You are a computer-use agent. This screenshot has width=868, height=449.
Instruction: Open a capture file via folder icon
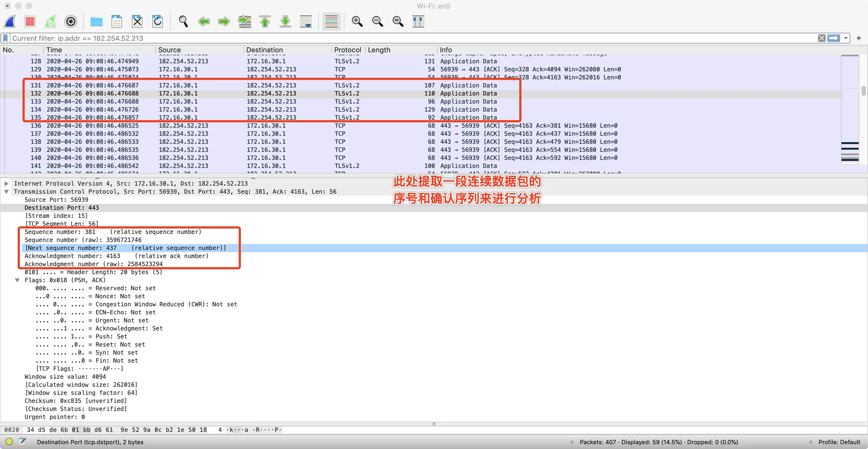coord(96,22)
